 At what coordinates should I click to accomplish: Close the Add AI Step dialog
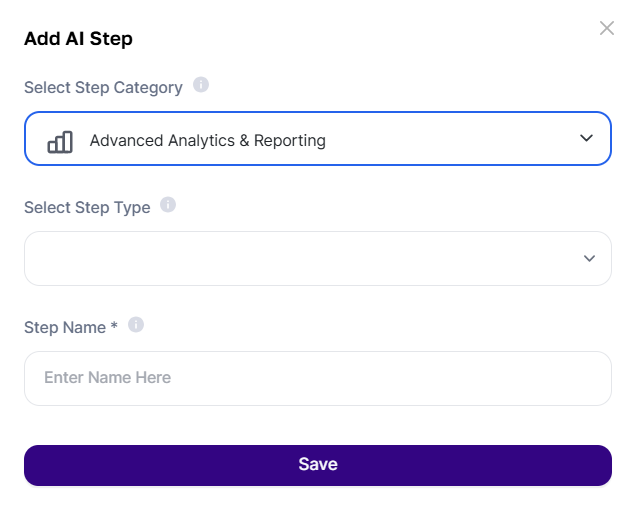pos(607,28)
